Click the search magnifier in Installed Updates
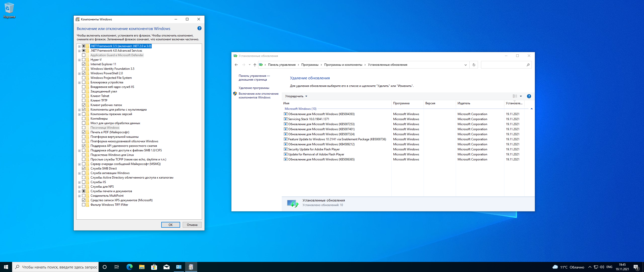The image size is (644, 272). pos(528,65)
